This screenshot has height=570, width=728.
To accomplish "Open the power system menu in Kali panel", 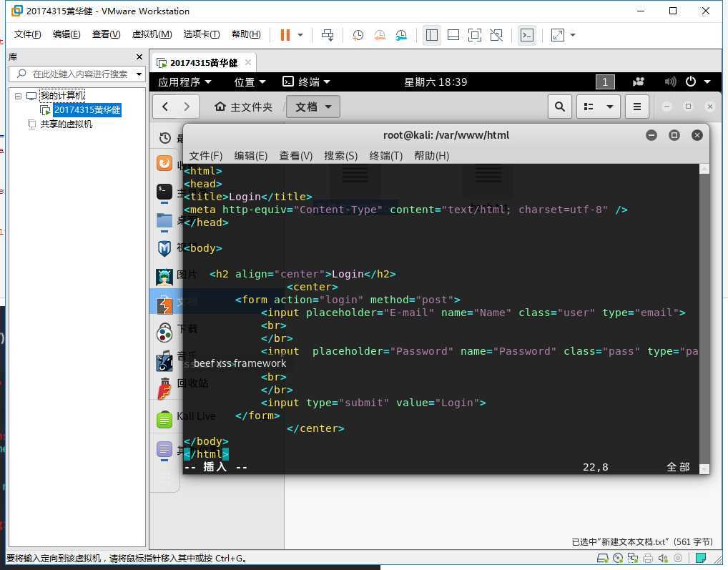I will 698,82.
